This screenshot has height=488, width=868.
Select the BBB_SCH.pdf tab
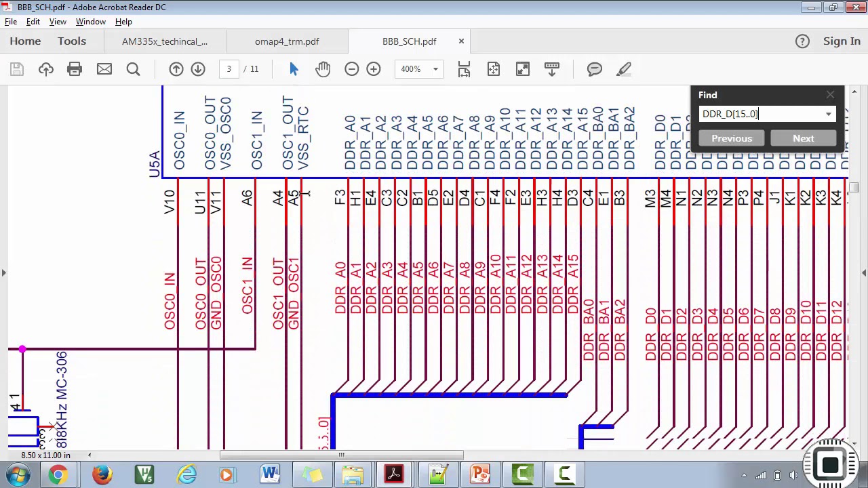[409, 41]
